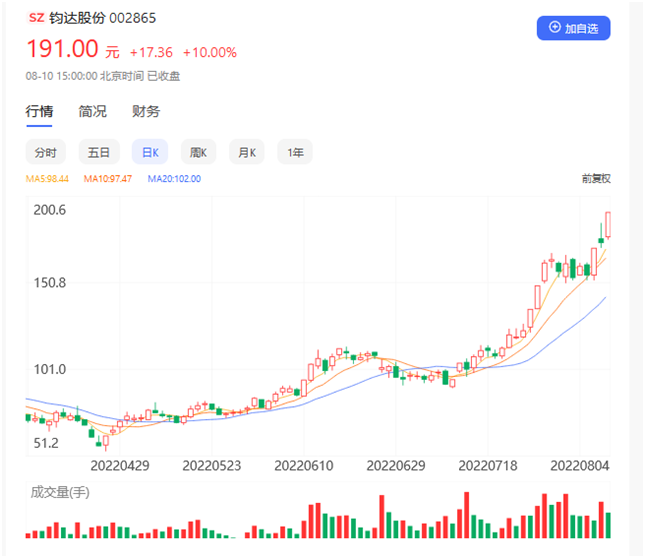
Task: Click the 20220429 date axis label
Action: pyautogui.click(x=120, y=466)
